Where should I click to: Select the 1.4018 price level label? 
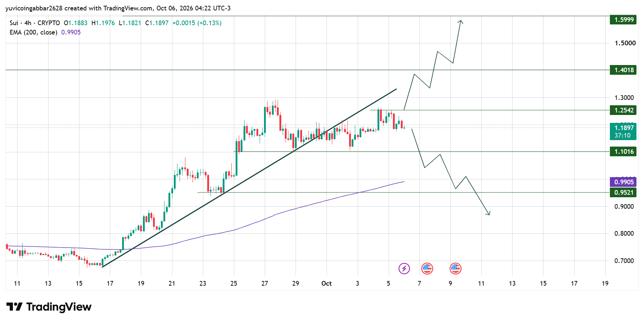point(623,70)
